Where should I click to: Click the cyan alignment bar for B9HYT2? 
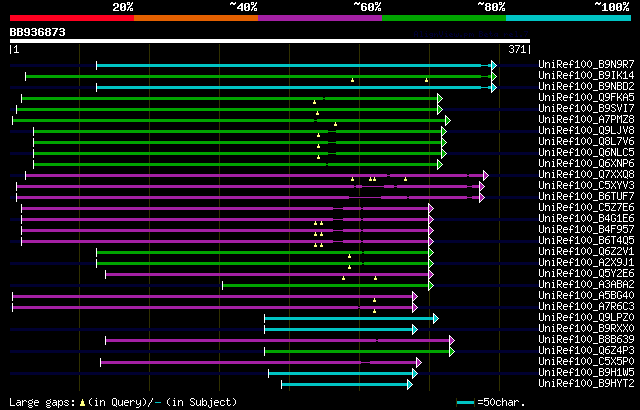(344, 385)
